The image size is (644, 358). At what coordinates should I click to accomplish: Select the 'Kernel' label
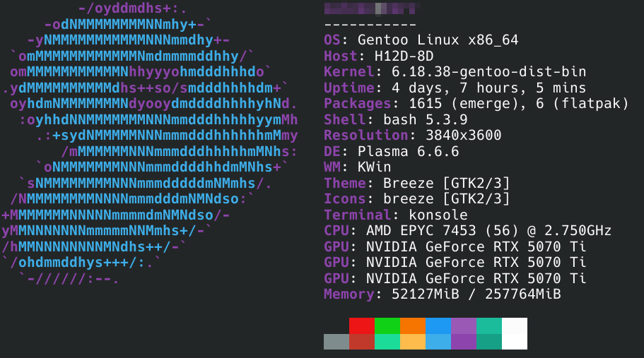tap(349, 72)
